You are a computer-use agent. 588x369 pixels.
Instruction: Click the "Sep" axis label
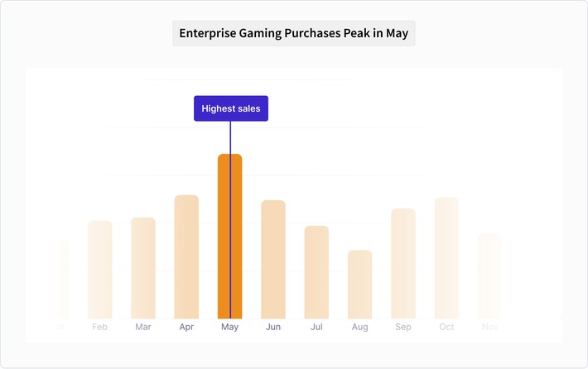pos(403,327)
